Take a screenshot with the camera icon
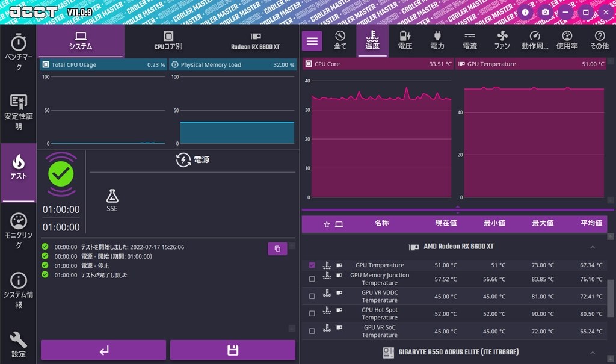 pyautogui.click(x=545, y=12)
